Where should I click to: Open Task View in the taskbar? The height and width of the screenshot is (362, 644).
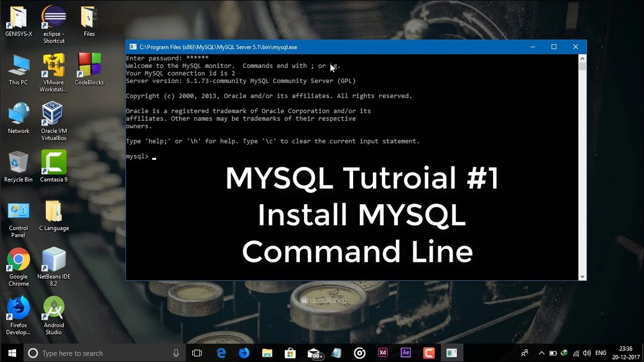click(197, 353)
